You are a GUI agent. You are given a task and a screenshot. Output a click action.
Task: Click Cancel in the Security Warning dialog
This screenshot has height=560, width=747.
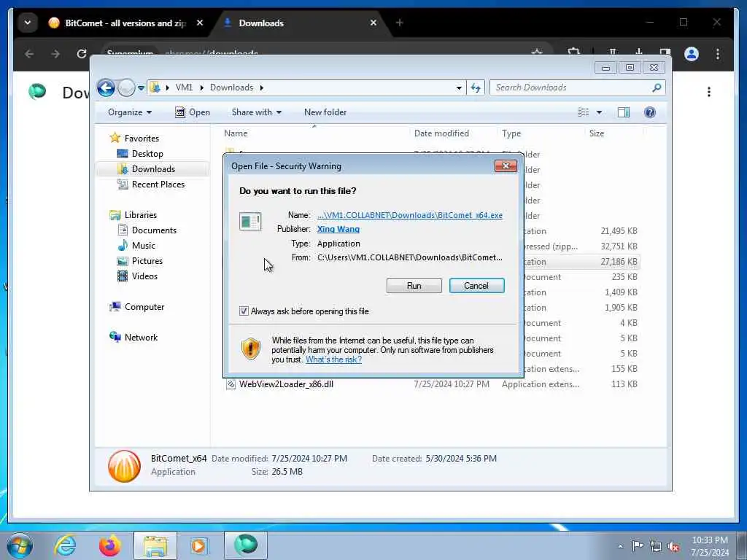click(476, 286)
